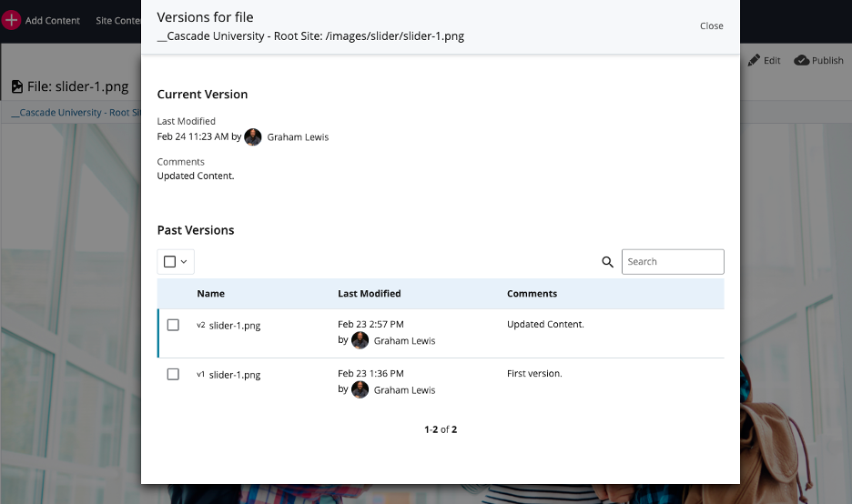Click the file path text in dialog header
The image size is (852, 504).
tap(310, 36)
